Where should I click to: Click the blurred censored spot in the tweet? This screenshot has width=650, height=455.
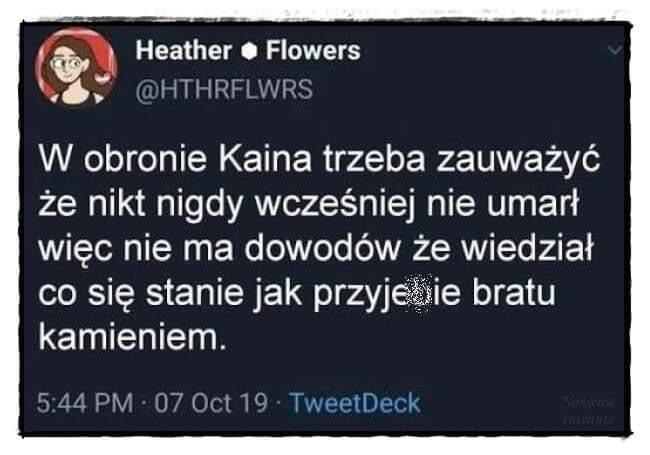pos(418,293)
